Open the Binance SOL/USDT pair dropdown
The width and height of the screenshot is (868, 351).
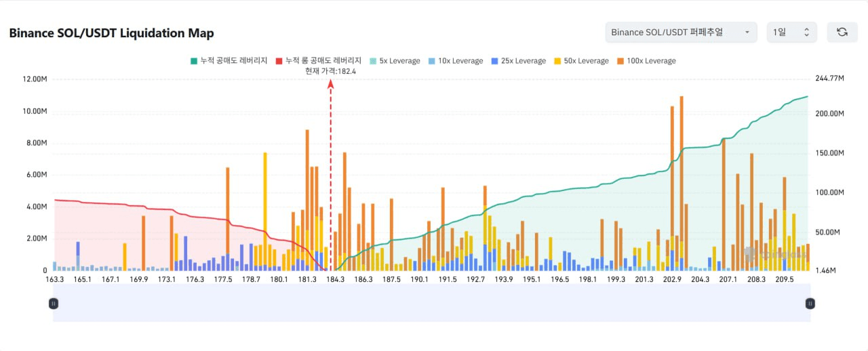click(681, 32)
